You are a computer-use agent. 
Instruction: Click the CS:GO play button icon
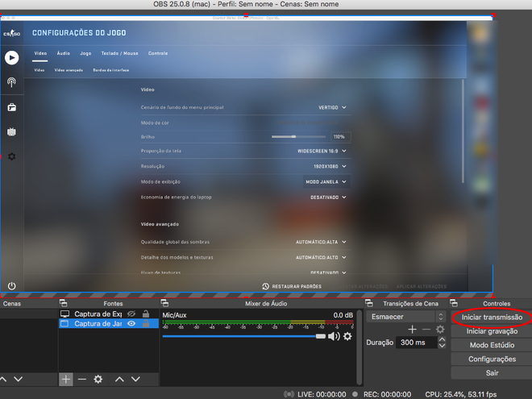coord(12,58)
